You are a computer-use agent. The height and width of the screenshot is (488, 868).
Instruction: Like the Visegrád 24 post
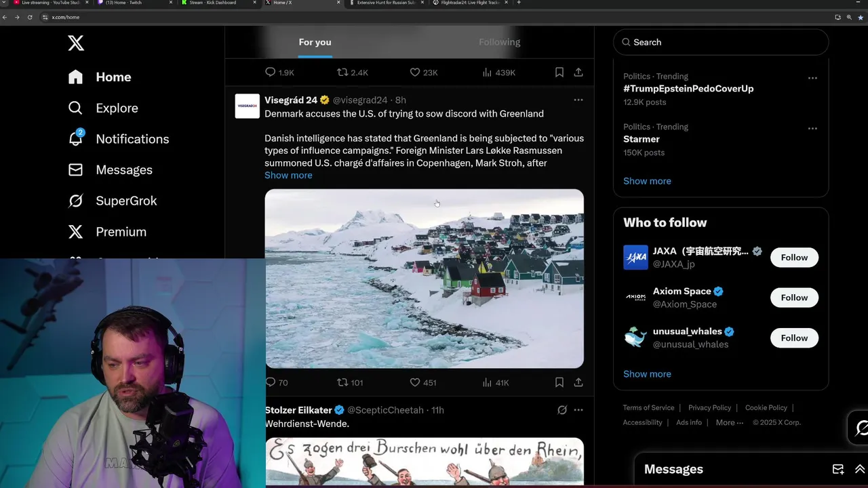click(x=423, y=382)
